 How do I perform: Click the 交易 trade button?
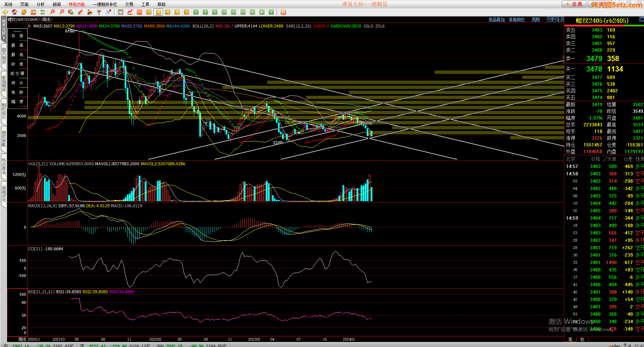click(574, 4)
